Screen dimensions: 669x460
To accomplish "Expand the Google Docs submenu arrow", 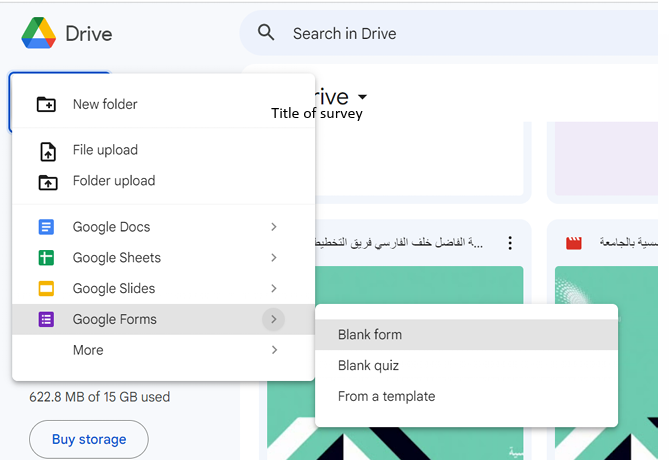I will click(274, 227).
